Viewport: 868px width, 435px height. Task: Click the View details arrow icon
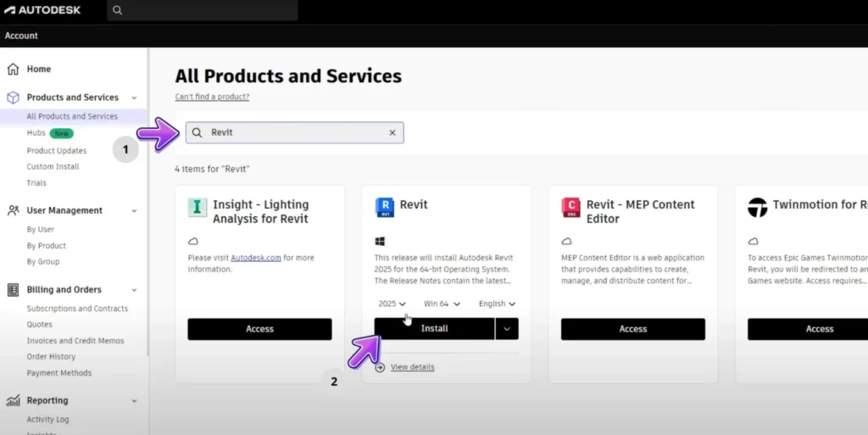(381, 367)
